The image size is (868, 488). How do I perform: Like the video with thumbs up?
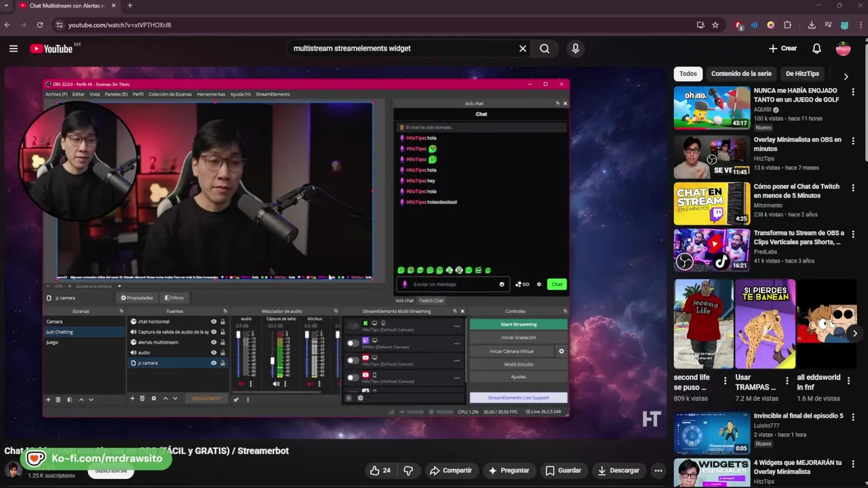(380, 470)
